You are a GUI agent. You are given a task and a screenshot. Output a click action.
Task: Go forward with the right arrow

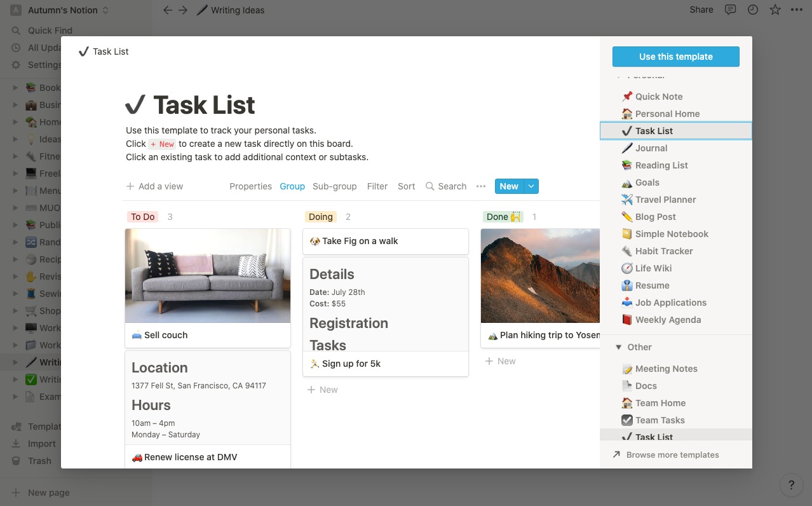[183, 10]
